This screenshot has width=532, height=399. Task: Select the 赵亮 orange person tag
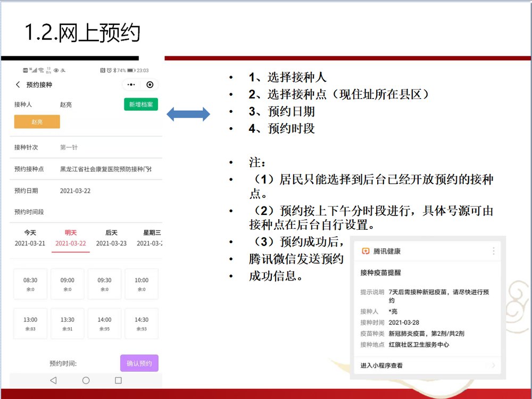click(x=37, y=122)
